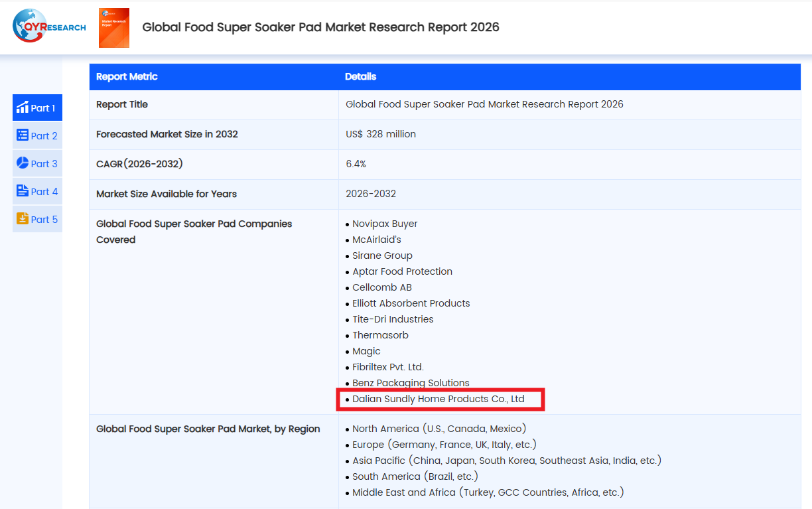Click the 2026-2032 market years value
812x509 pixels.
click(371, 194)
